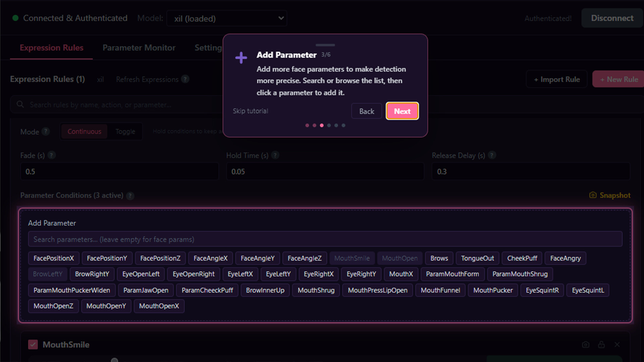The image size is (644, 362).
Task: Click the Hold Time help icon
Action: tap(275, 155)
